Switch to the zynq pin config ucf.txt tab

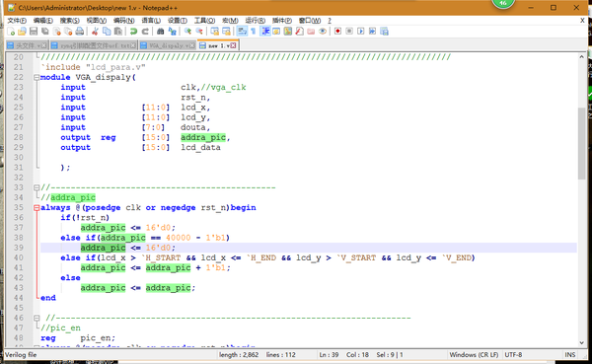(94, 45)
